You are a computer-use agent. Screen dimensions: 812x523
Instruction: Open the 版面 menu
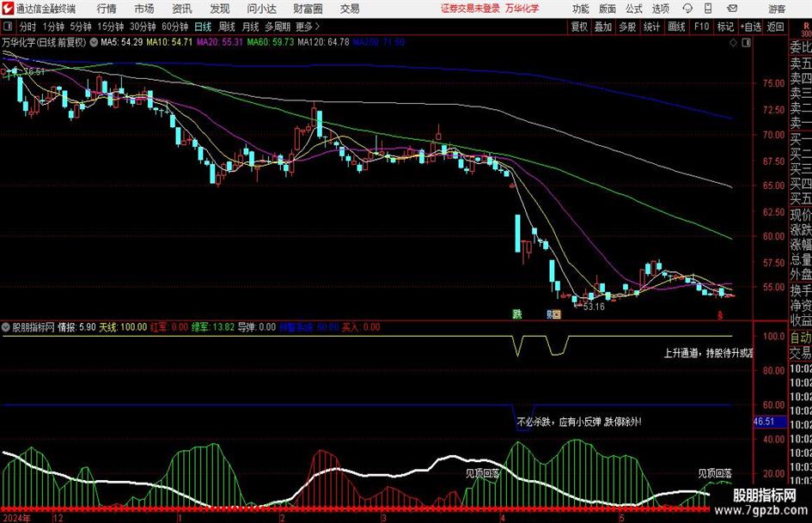(607, 9)
